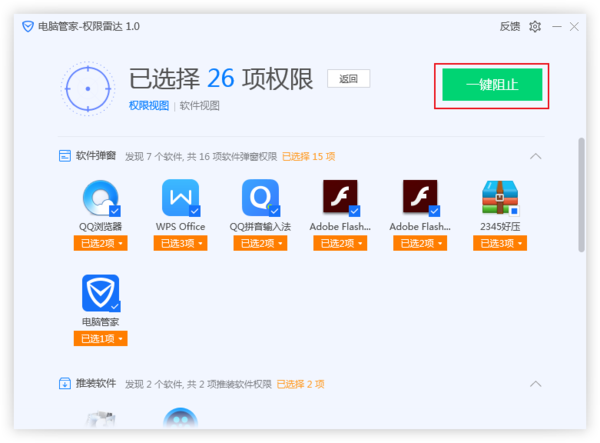Screen dimensions: 600x443
Task: Uncheck the QQ拼音输入法 checkbox
Action: coord(275,211)
